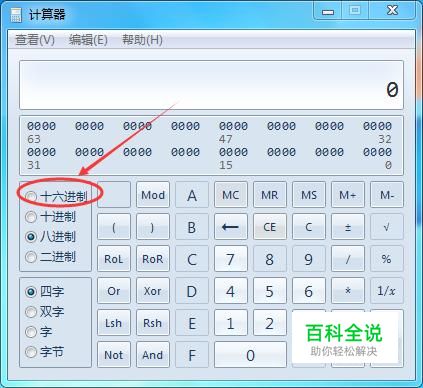Click the 计算器 title bar icon
423x388 pixels.
[16, 15]
